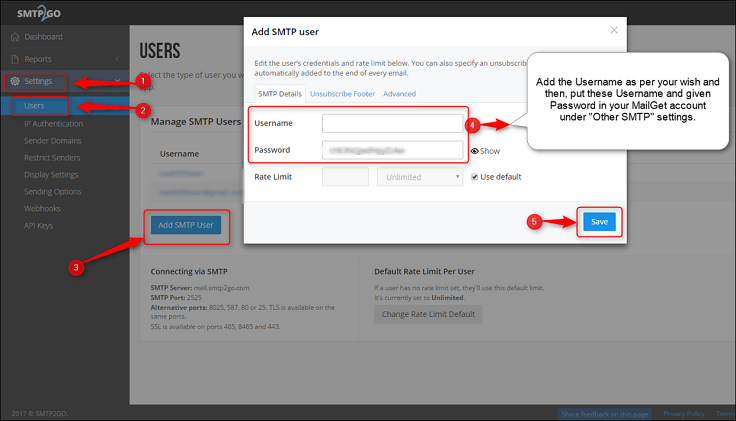Open IP Authentication settings

coord(54,124)
